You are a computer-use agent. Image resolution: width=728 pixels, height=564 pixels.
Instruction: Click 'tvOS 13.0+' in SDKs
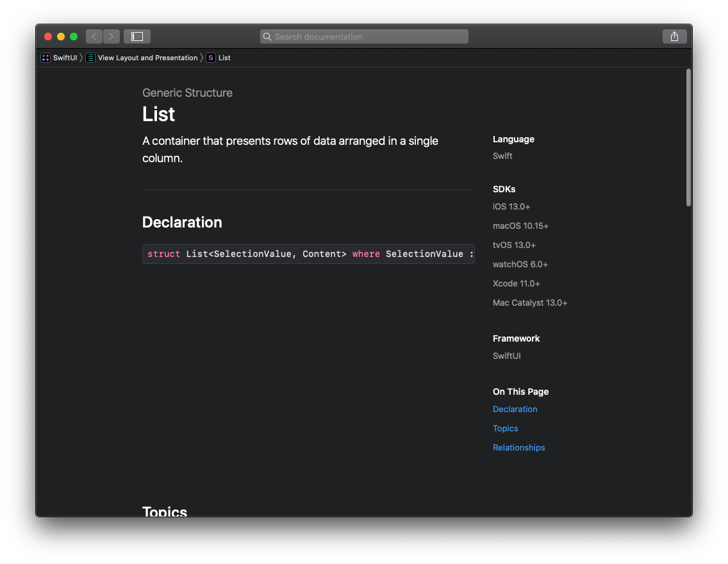tap(514, 245)
